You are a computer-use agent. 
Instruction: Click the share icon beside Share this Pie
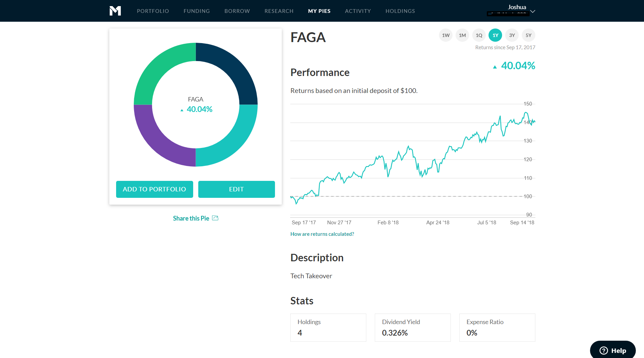tap(215, 218)
